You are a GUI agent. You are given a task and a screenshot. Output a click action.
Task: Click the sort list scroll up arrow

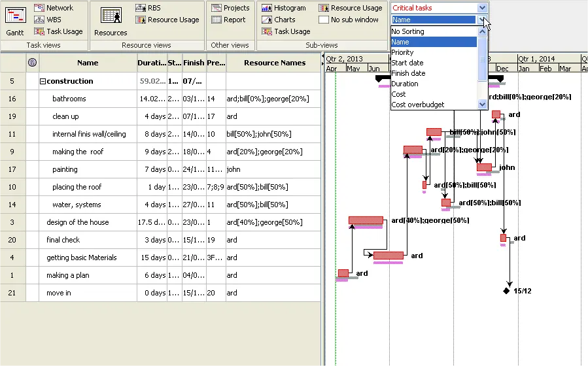coord(483,32)
